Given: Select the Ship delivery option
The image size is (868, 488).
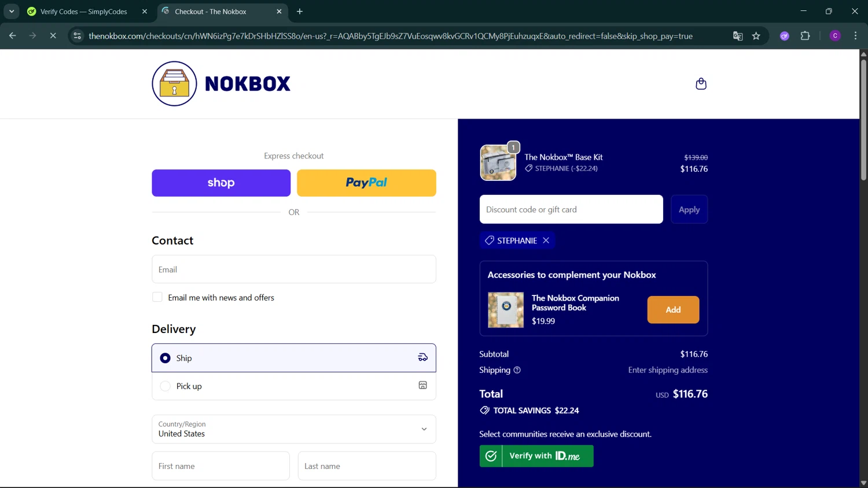Looking at the screenshot, I should pyautogui.click(x=294, y=358).
